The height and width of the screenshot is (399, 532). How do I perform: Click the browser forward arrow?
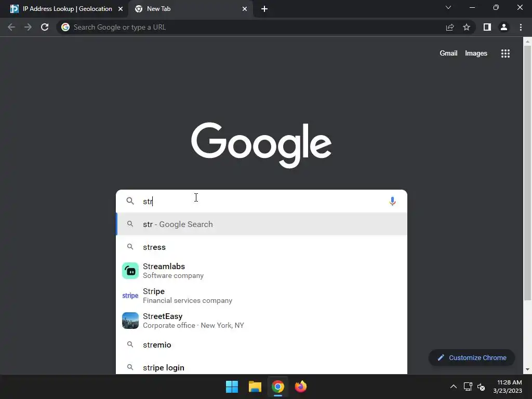click(28, 27)
